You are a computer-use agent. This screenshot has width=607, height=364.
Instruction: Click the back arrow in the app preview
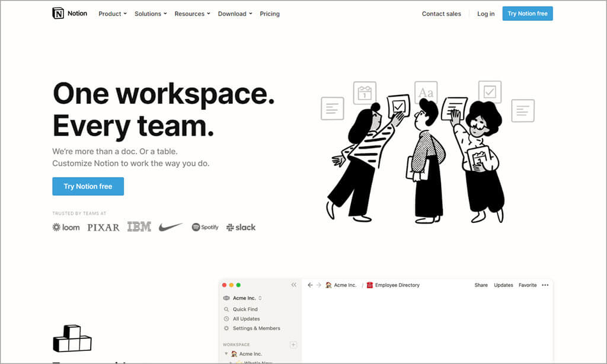click(310, 285)
